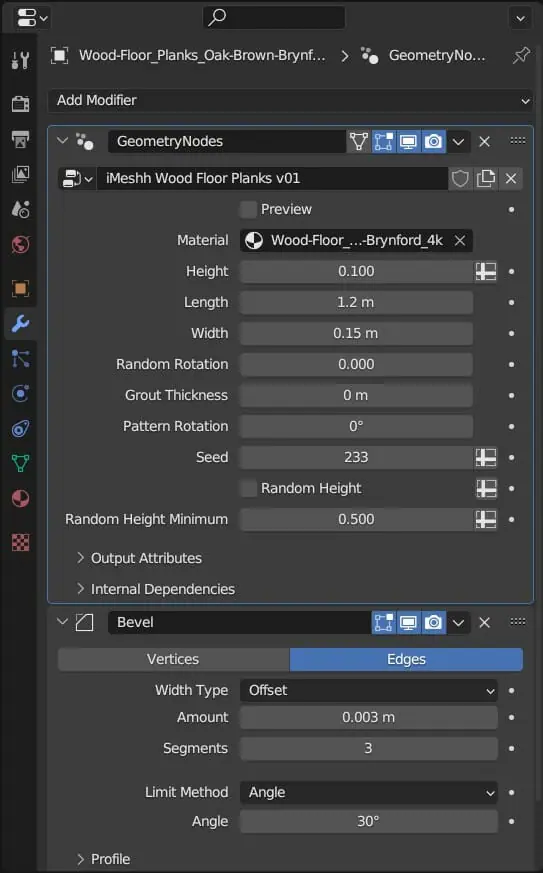Enable the Random Height checkbox

pyautogui.click(x=248, y=488)
